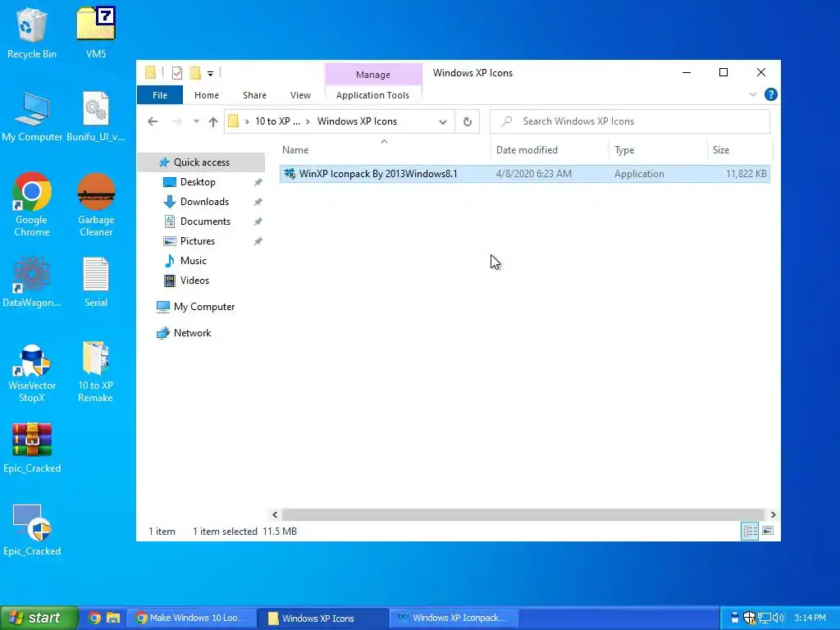The width and height of the screenshot is (840, 630).
Task: Click the Search Windows XP Icons field
Action: [630, 121]
